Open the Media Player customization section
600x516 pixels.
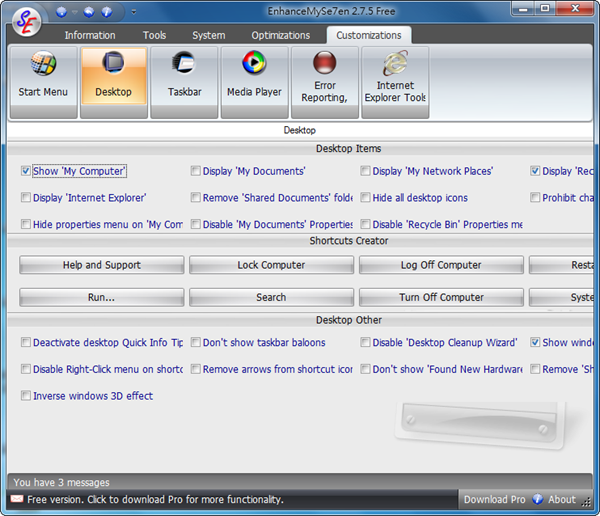pyautogui.click(x=254, y=82)
